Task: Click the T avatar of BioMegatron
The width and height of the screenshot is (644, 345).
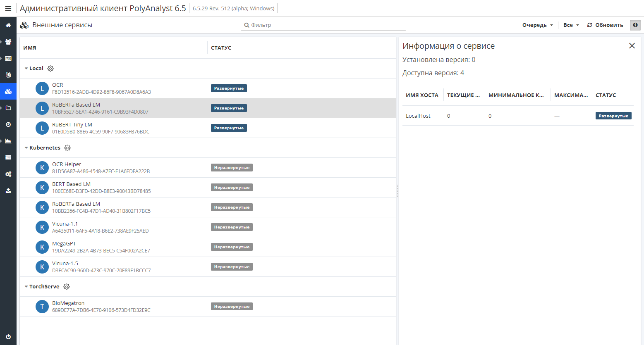Action: (x=42, y=307)
